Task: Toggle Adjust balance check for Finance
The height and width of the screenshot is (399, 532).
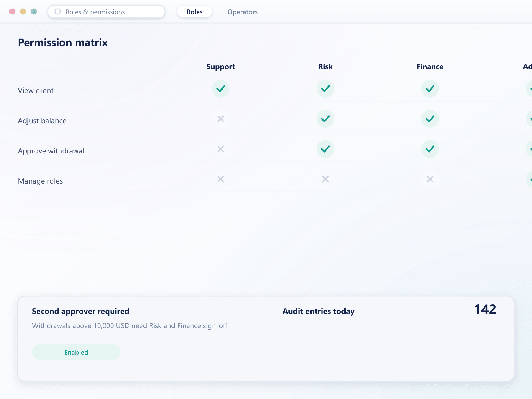Action: pos(430,119)
